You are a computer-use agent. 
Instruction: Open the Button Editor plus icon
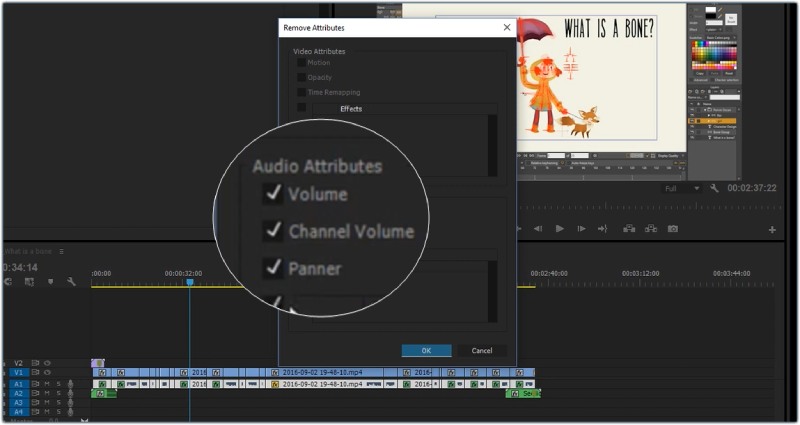(772, 230)
